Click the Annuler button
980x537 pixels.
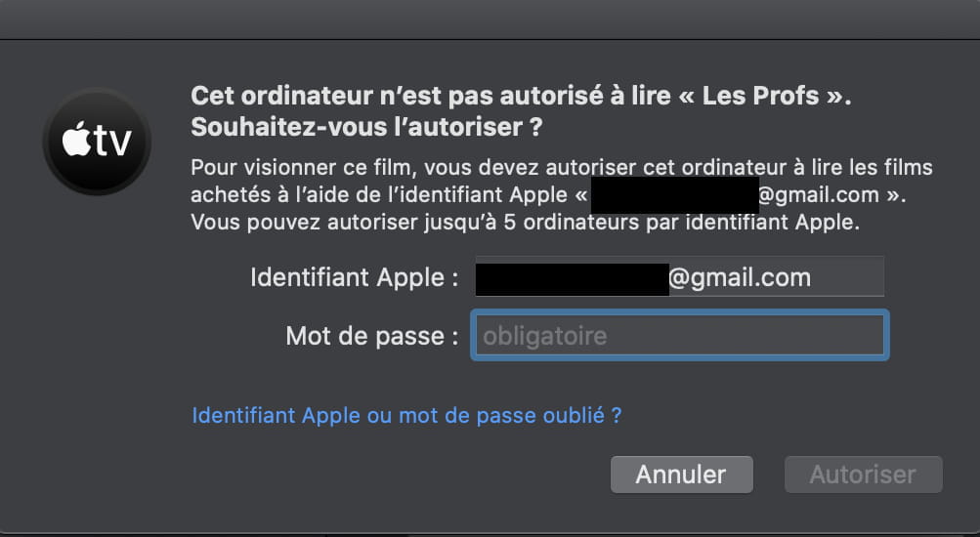click(681, 475)
